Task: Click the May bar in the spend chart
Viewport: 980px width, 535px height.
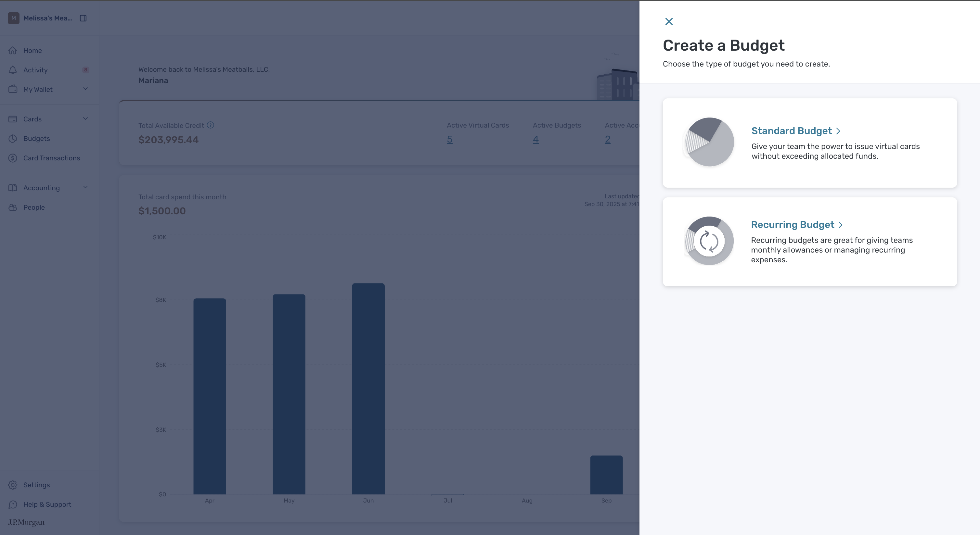Action: [289, 394]
